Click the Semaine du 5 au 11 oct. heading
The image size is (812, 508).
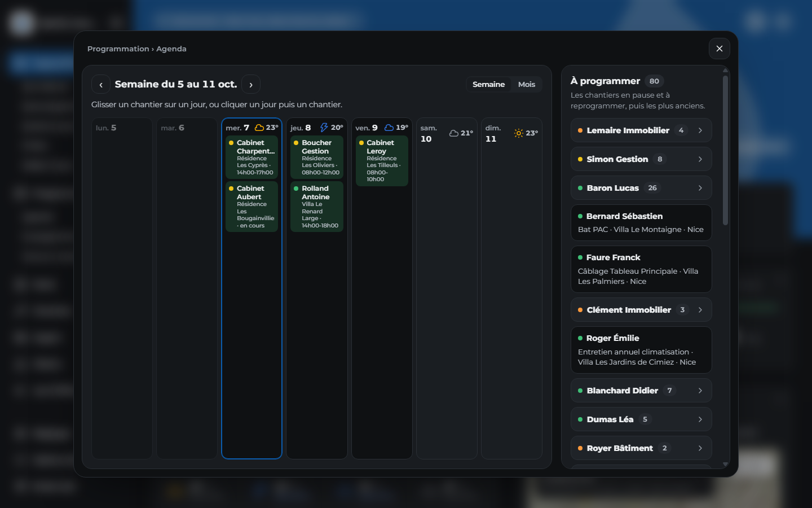176,84
